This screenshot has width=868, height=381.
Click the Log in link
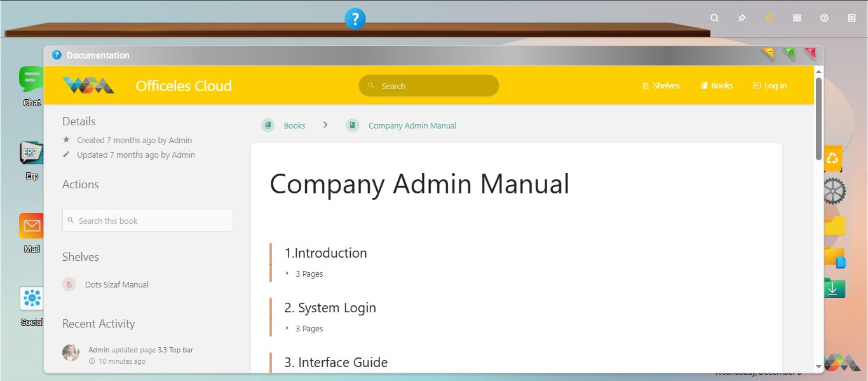770,86
